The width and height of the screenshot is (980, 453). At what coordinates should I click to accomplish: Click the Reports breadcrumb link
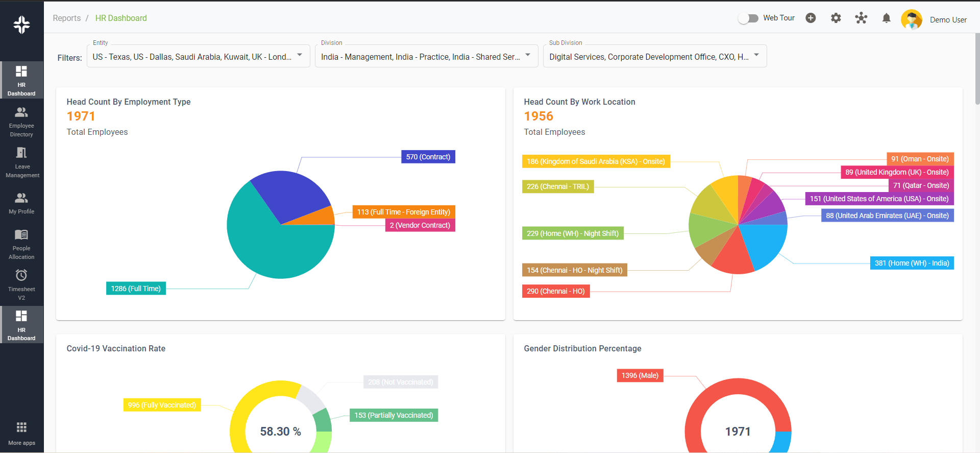(x=66, y=18)
